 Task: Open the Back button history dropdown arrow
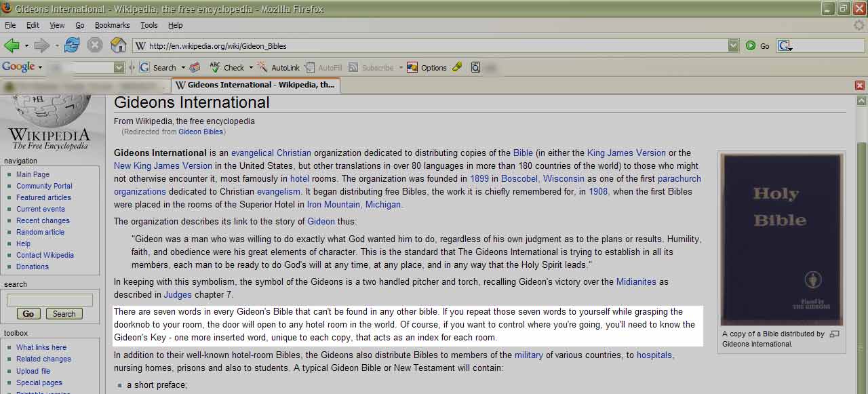[x=26, y=46]
